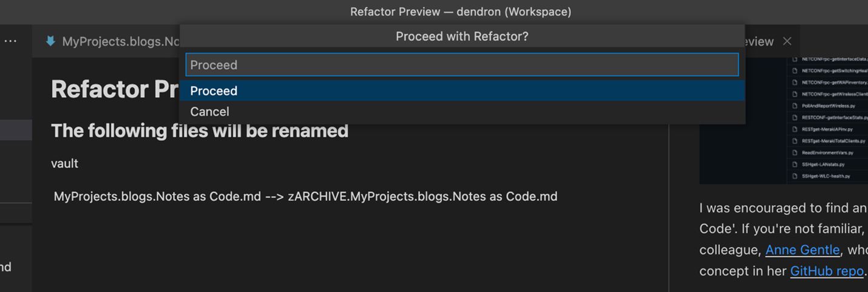Screen dimensions: 868x292
Task: Open the three-dots more actions menu
Action: (11, 41)
